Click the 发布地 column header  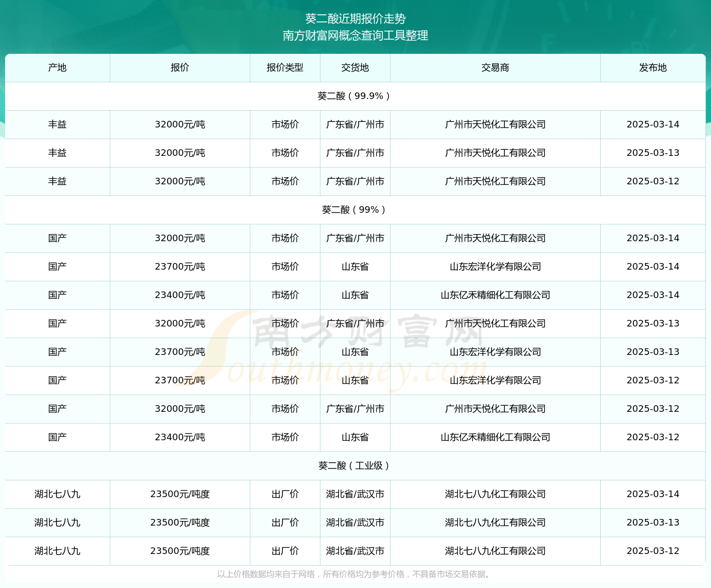tap(653, 68)
